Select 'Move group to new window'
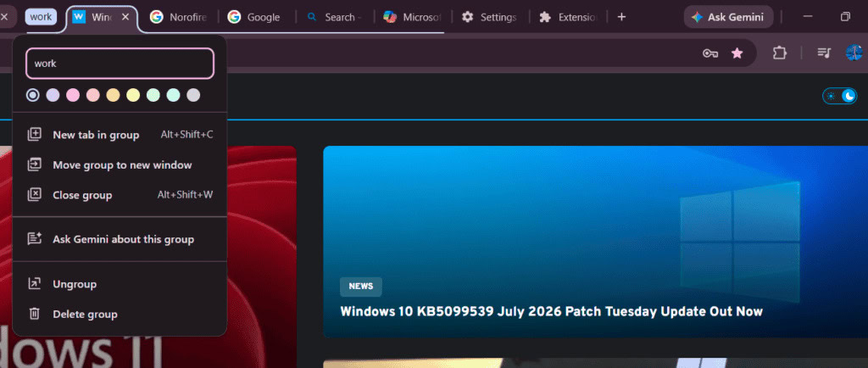868x368 pixels. pos(120,164)
